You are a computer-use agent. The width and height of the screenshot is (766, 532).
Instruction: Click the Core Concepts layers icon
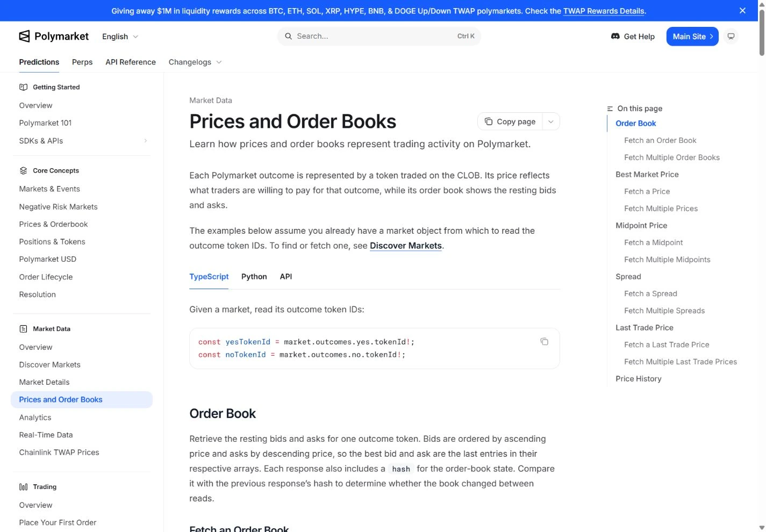point(23,170)
